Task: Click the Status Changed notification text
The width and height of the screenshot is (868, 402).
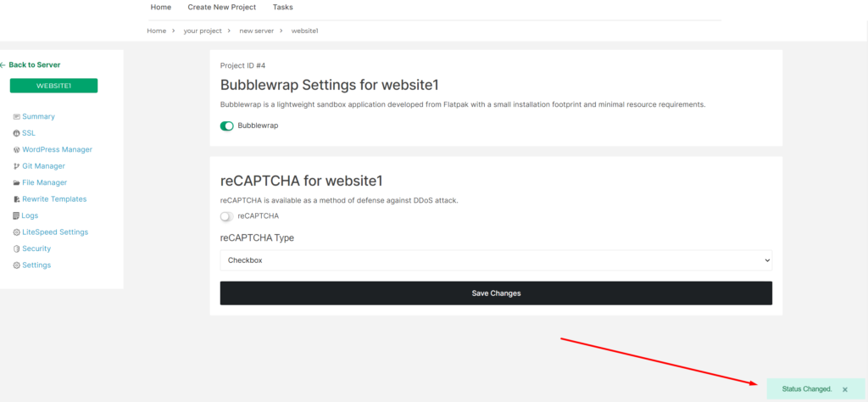Action: [x=807, y=389]
